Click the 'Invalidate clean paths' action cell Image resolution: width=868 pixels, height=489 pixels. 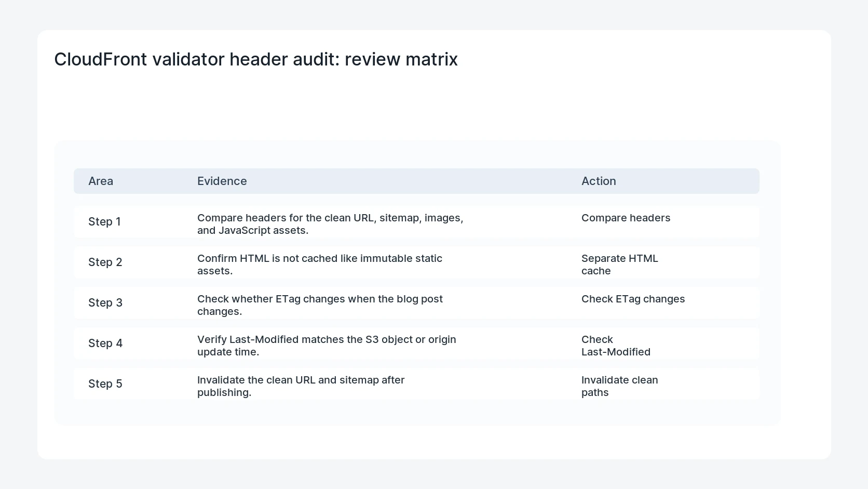click(x=620, y=386)
